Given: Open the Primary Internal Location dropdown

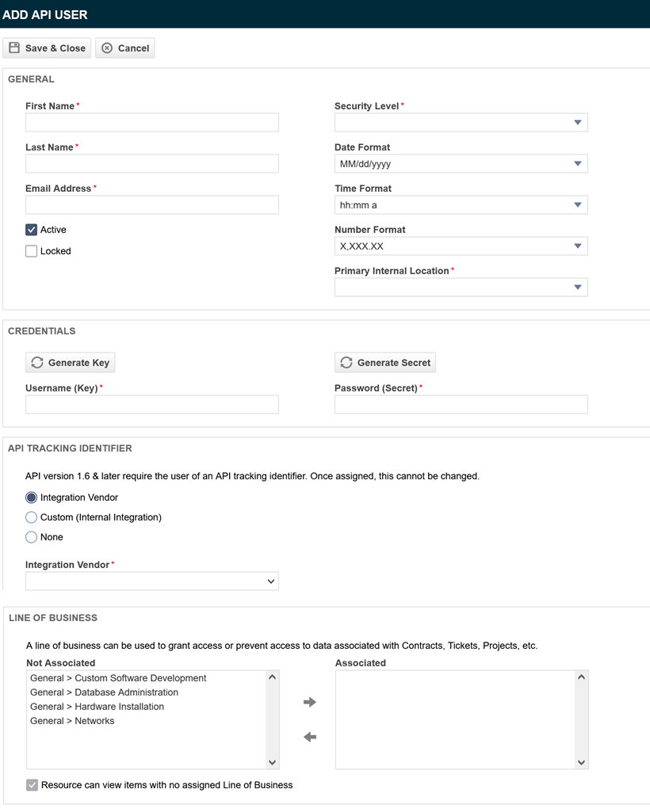Looking at the screenshot, I should [461, 288].
